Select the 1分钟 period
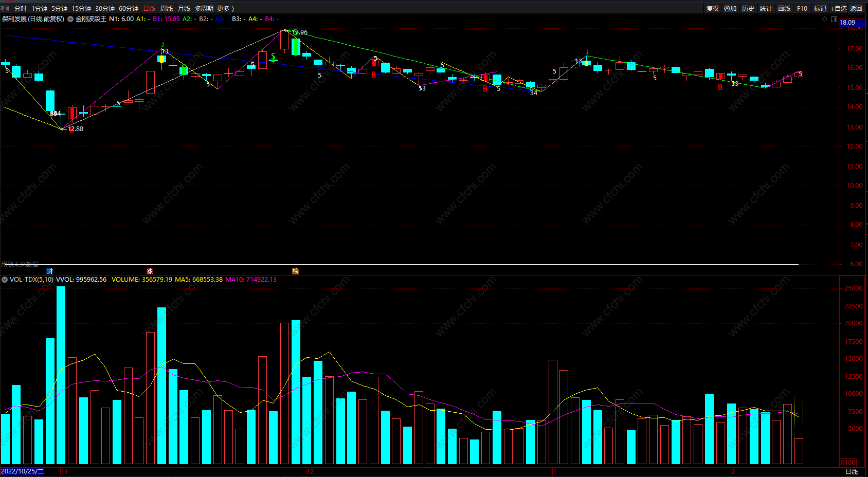Viewport: 868px width, 477px height. [x=39, y=9]
